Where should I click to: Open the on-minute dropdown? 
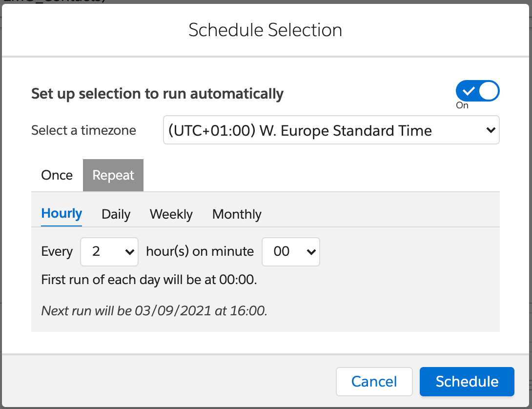(290, 252)
